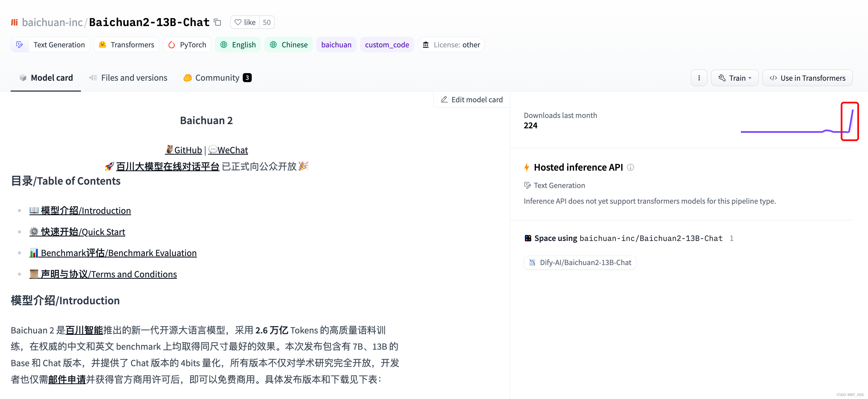Viewport: 868px width, 399px height.
Task: Open the Community tab
Action: [x=217, y=78]
